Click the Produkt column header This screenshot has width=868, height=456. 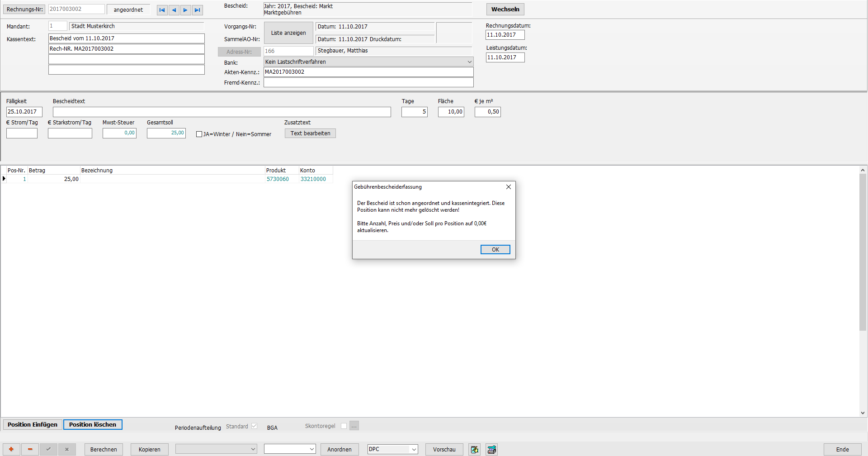pos(282,171)
